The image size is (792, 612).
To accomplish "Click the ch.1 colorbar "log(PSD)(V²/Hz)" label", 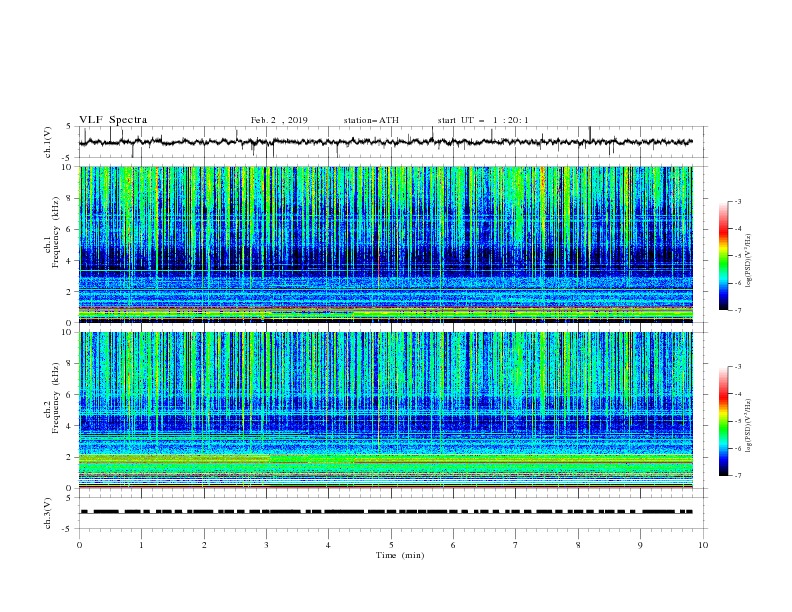I will 748,261.
